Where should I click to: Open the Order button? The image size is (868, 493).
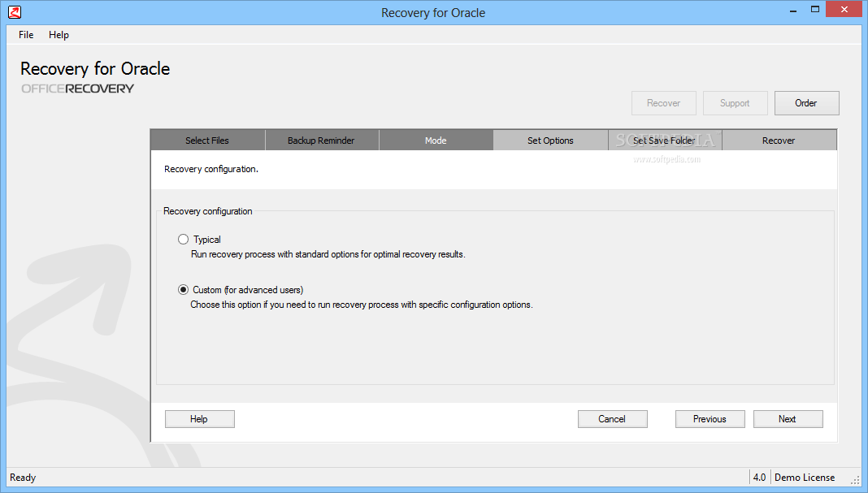806,103
